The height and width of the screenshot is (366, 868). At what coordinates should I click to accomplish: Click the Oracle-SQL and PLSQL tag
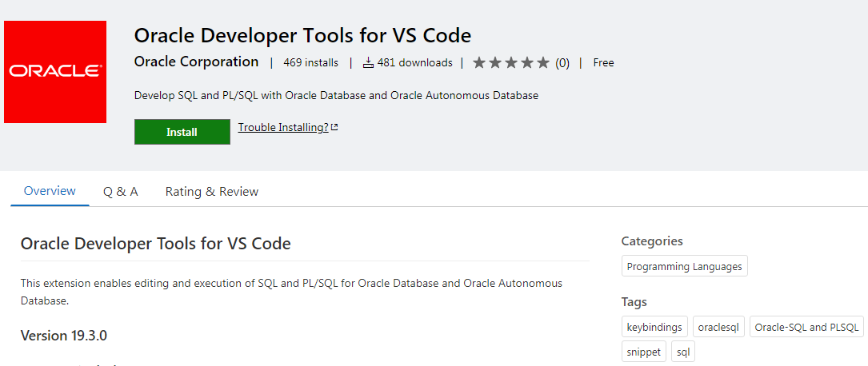coord(806,327)
